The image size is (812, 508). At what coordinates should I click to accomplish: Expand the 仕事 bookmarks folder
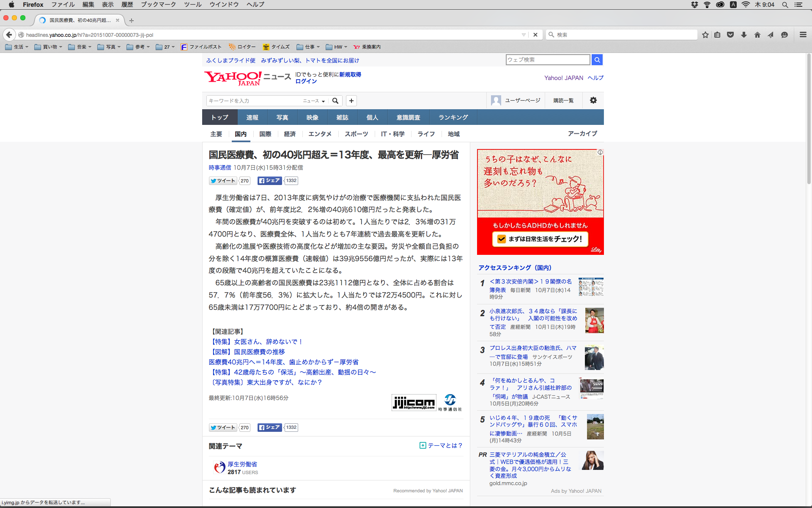click(x=308, y=47)
